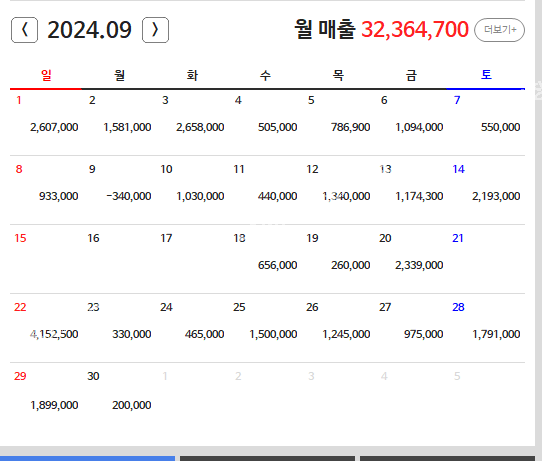Select September 1 showing 2,607,000

(x=46, y=123)
